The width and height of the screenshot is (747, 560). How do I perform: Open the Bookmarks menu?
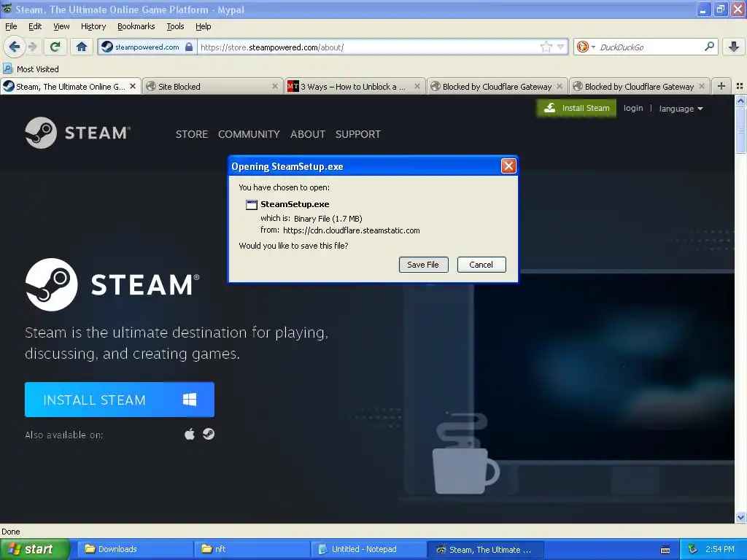click(x=136, y=26)
